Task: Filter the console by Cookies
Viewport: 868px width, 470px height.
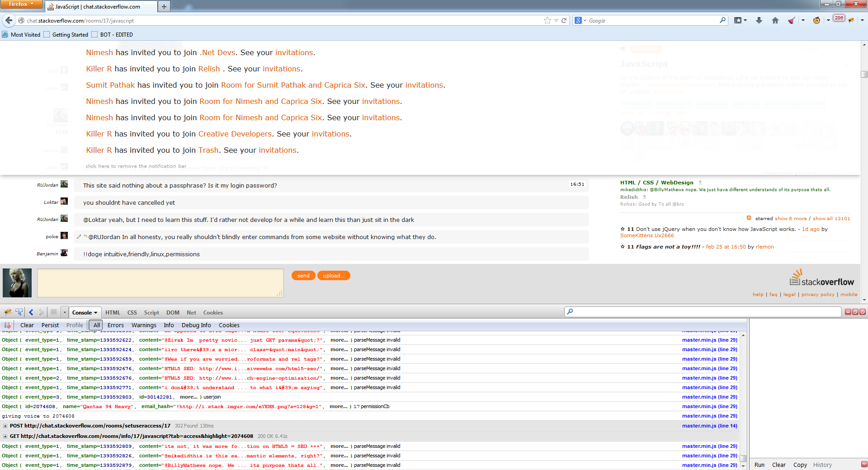Action: click(x=229, y=325)
